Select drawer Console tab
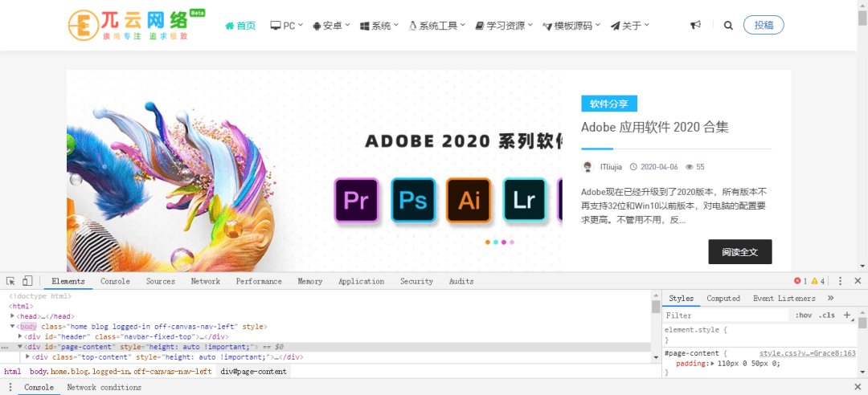The image size is (868, 395). [x=39, y=387]
